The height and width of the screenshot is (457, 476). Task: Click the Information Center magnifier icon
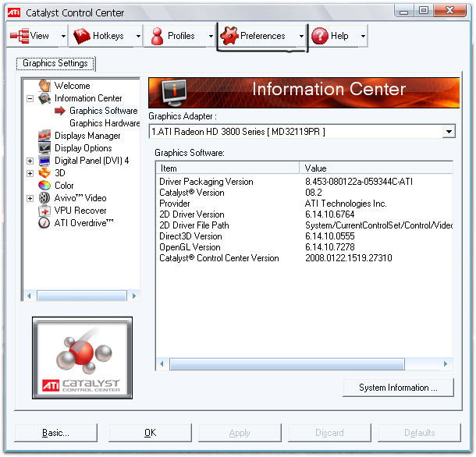tap(44, 98)
